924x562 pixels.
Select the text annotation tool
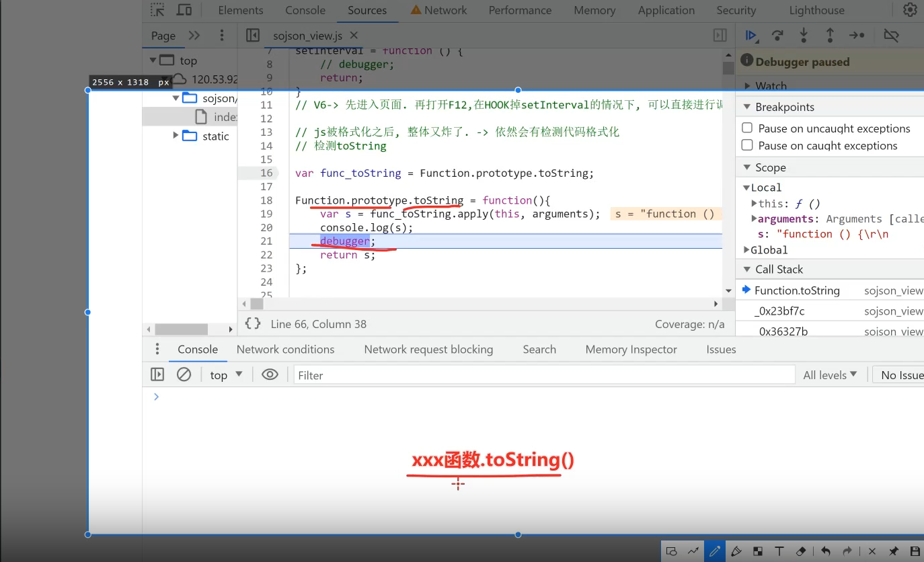[x=779, y=551]
